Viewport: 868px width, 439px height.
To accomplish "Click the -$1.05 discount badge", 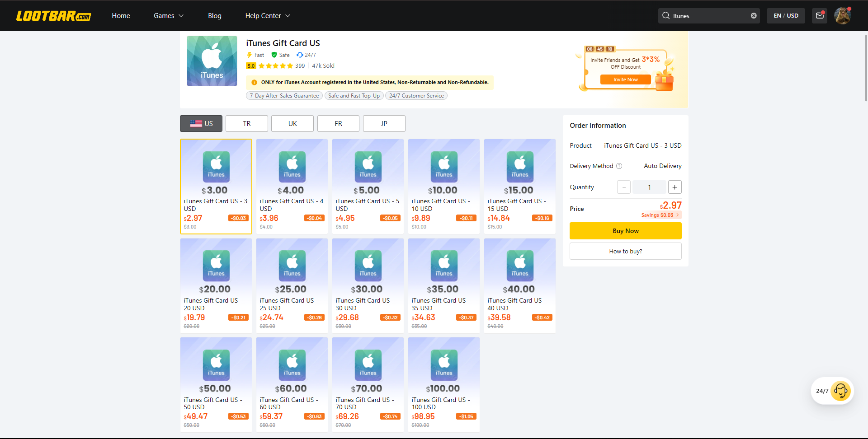I will pyautogui.click(x=467, y=416).
